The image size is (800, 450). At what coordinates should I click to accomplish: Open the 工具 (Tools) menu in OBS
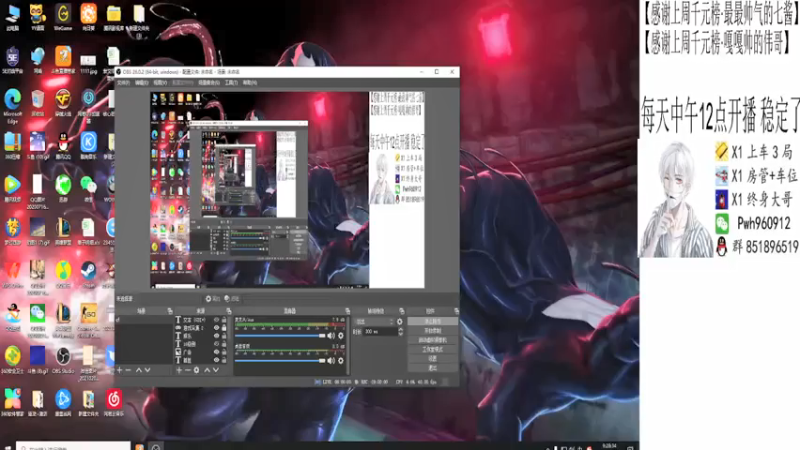point(231,83)
